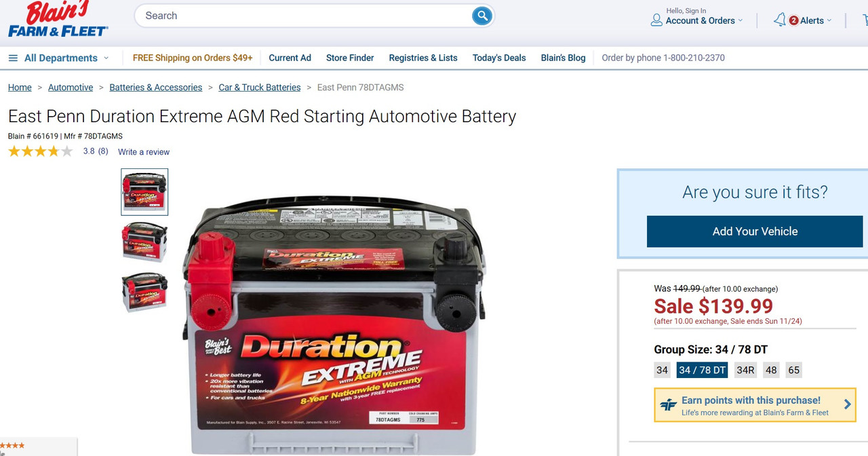Open the Store Finder menu item

coord(350,58)
